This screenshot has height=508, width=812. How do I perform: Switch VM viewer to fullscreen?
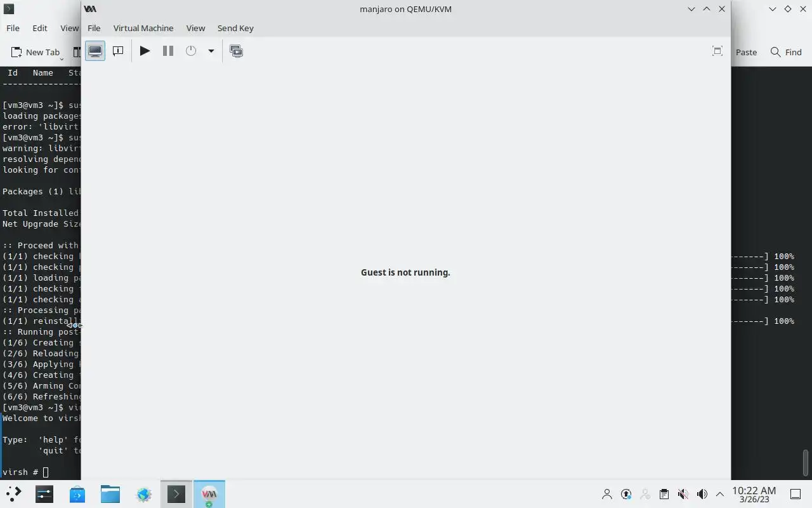point(717,51)
